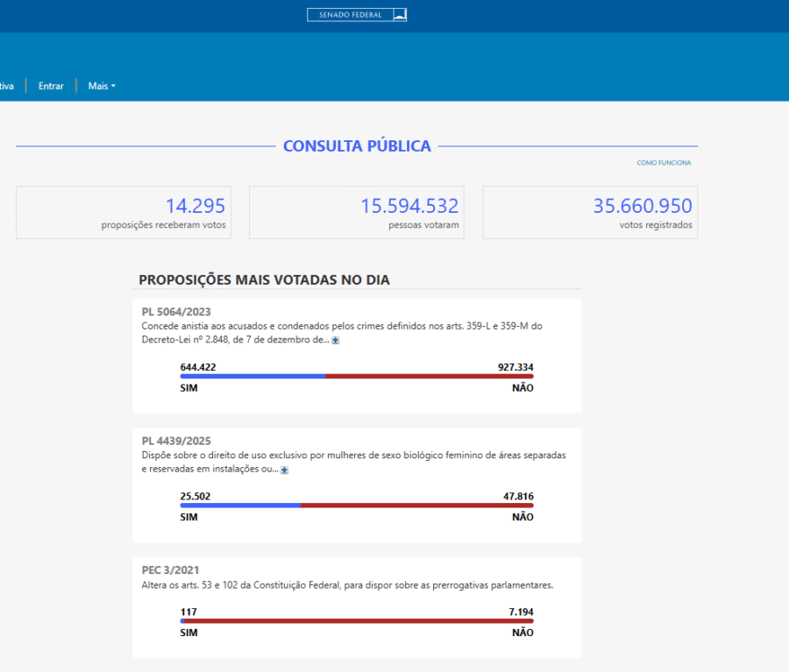The width and height of the screenshot is (789, 672).
Task: Open the PL 4439/2025 proposition title
Action: point(176,441)
